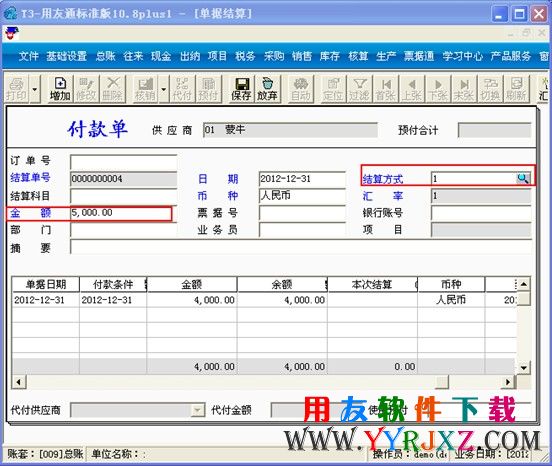Click the 删除 delete toolbar icon
Viewport: 552px width, 466px height.
click(113, 89)
